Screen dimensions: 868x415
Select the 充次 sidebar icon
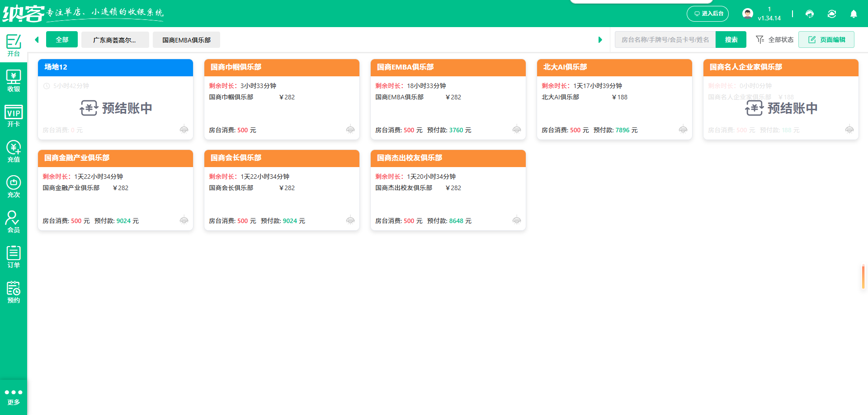(14, 186)
